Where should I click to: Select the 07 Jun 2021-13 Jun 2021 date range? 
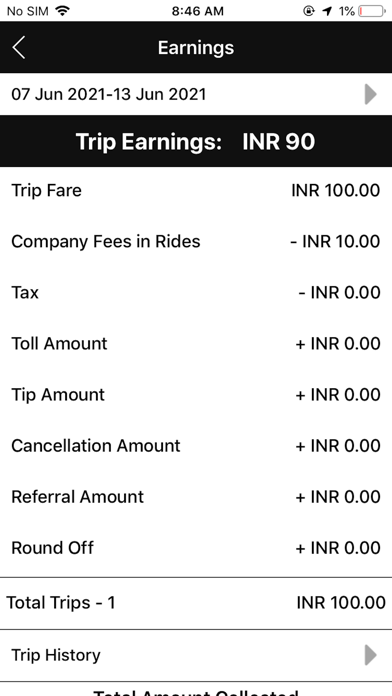point(196,94)
